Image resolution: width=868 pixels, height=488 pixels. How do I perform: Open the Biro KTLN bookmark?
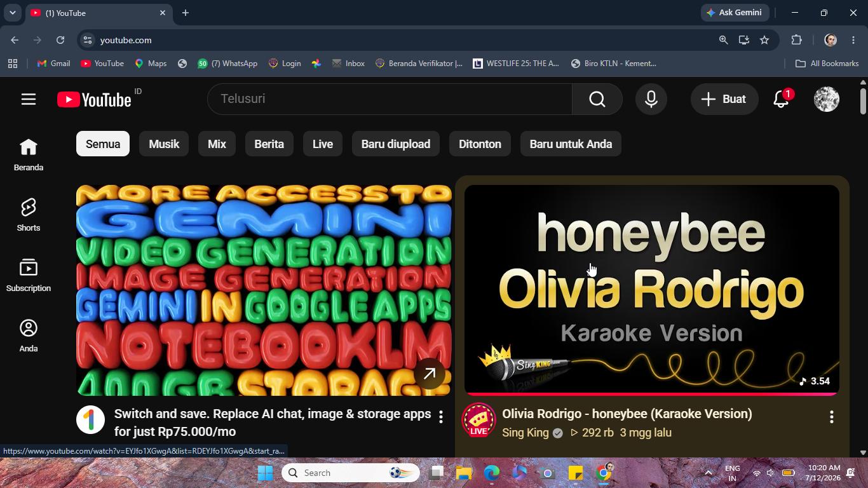(614, 64)
